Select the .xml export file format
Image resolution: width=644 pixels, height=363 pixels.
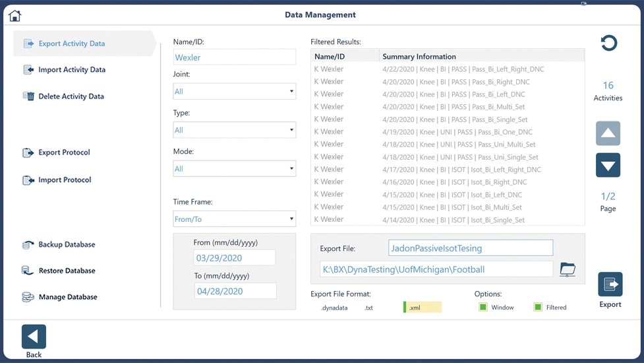click(x=423, y=308)
